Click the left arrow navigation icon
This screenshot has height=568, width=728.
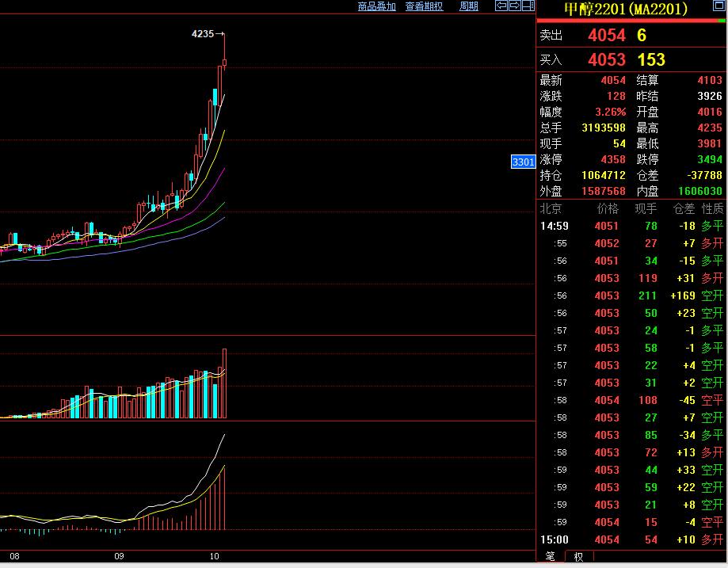click(x=501, y=6)
